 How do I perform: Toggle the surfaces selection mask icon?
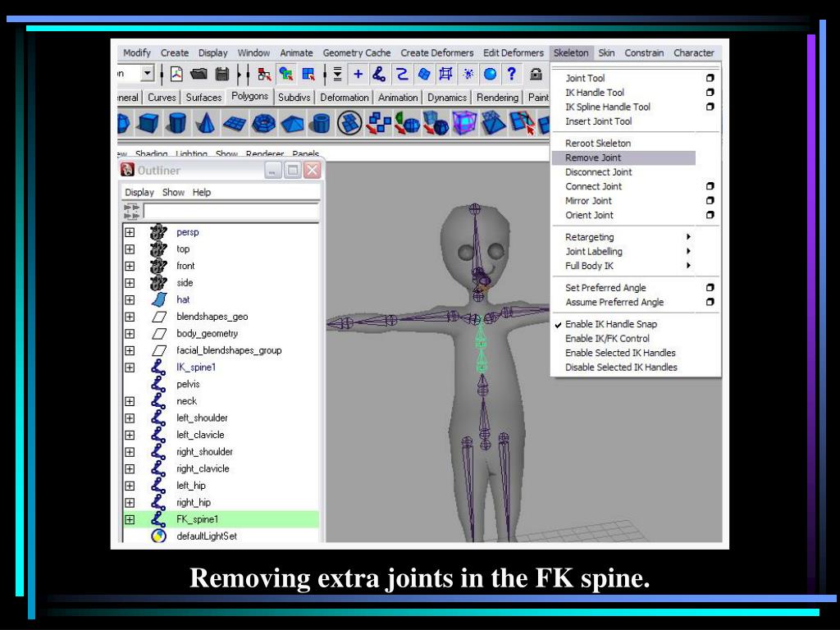[x=424, y=74]
